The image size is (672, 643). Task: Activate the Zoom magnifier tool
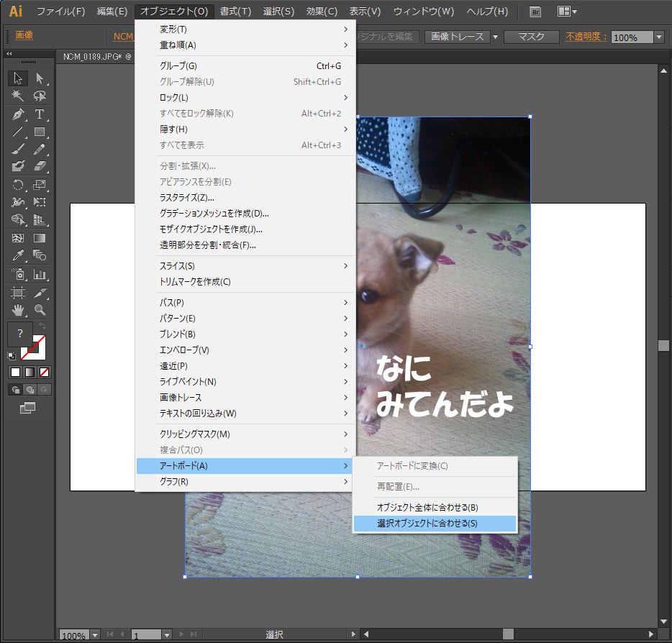point(40,310)
